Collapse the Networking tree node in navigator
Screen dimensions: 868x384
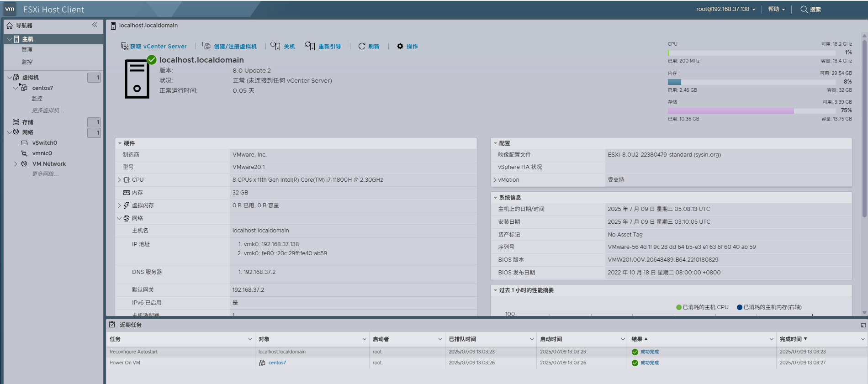click(10, 132)
